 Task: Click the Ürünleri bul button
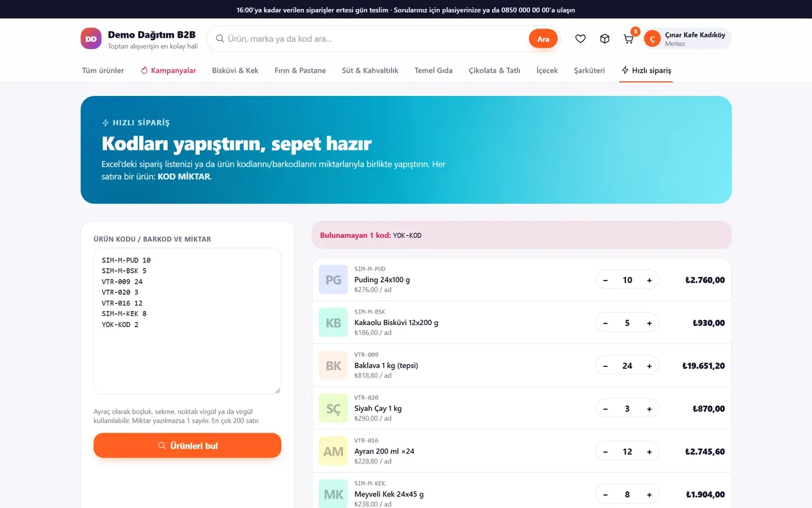pyautogui.click(x=187, y=445)
